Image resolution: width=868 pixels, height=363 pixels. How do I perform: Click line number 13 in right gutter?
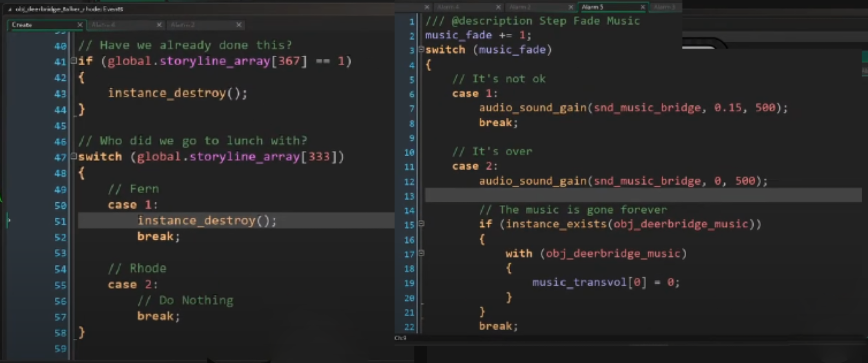409,196
